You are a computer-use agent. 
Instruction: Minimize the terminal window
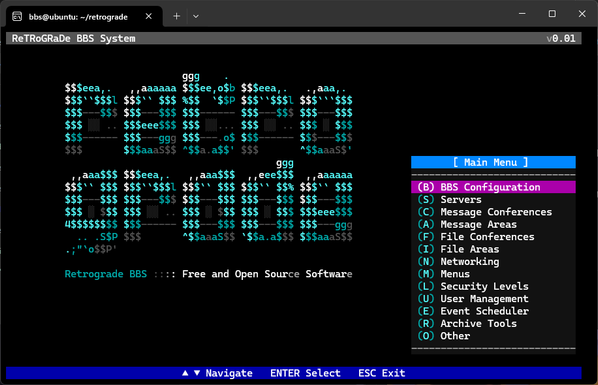tap(522, 14)
